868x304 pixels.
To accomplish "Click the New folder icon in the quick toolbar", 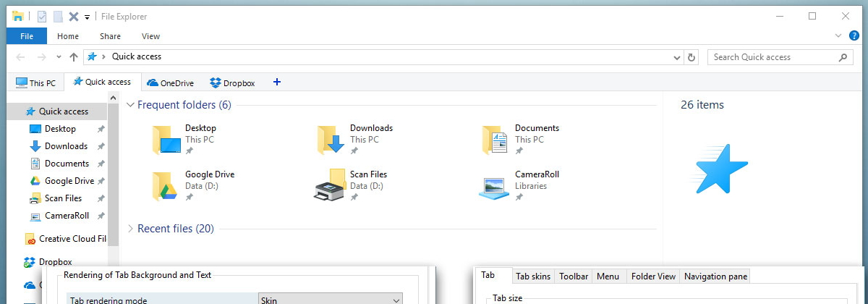I will pyautogui.click(x=58, y=16).
